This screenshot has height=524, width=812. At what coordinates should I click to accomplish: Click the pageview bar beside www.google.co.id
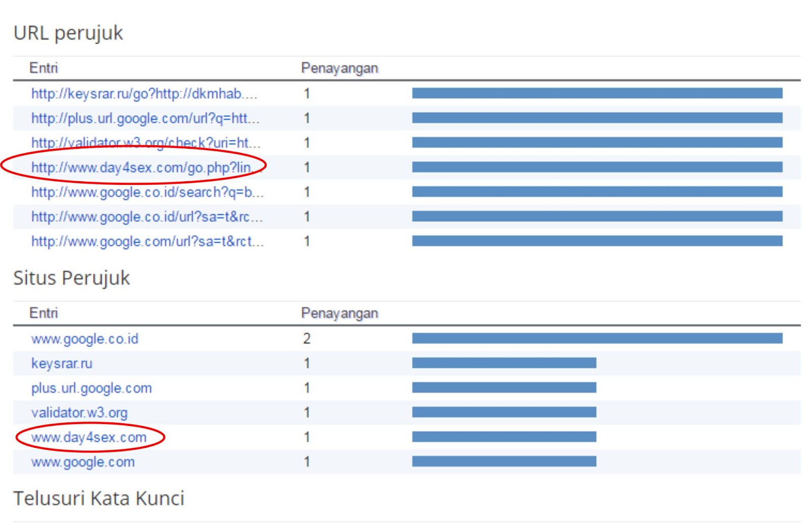point(596,339)
